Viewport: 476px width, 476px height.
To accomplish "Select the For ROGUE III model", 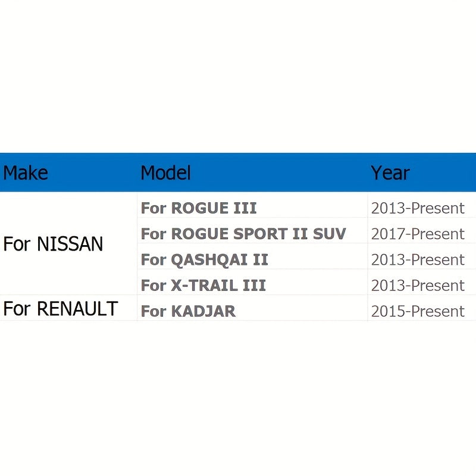I will click(199, 208).
